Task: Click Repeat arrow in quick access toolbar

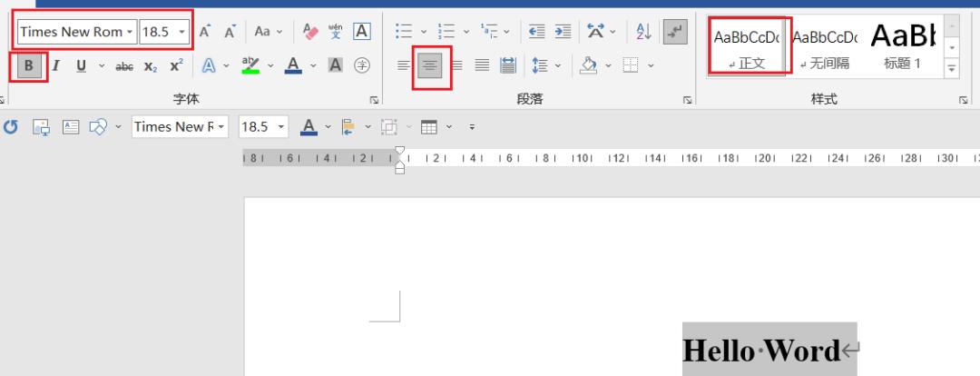Action: (11, 127)
